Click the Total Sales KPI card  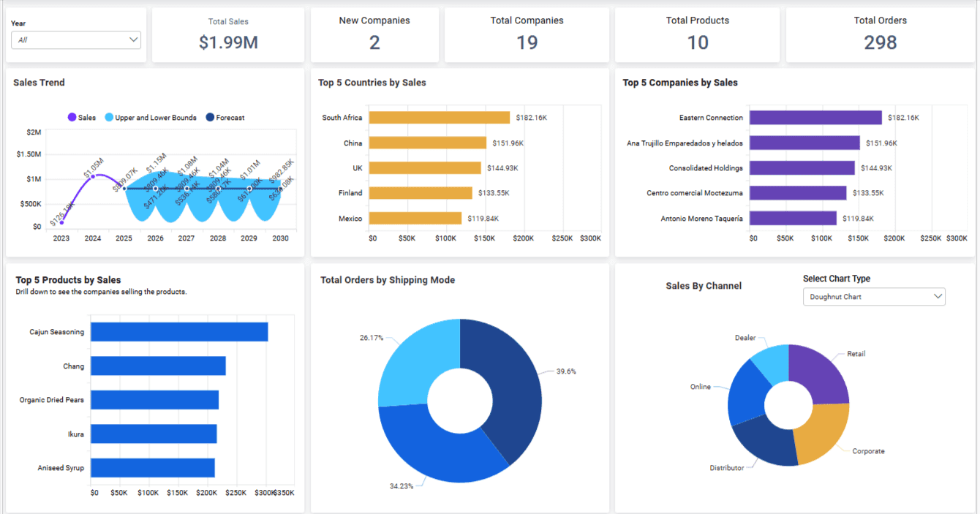click(x=227, y=34)
